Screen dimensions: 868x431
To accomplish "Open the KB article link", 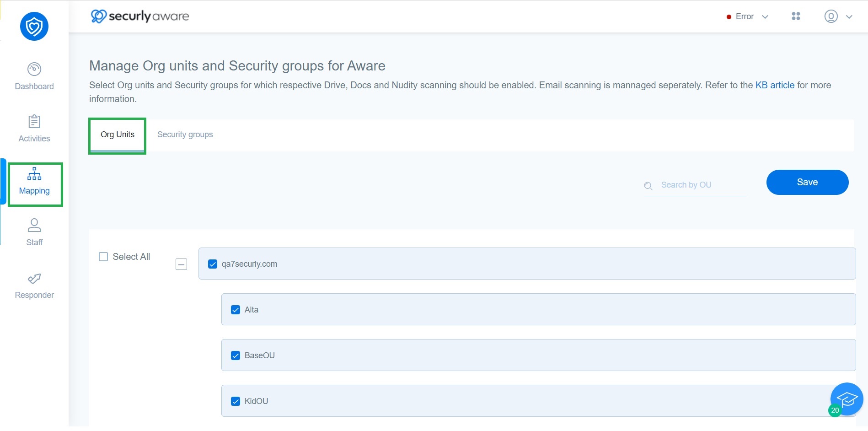I will pos(775,85).
